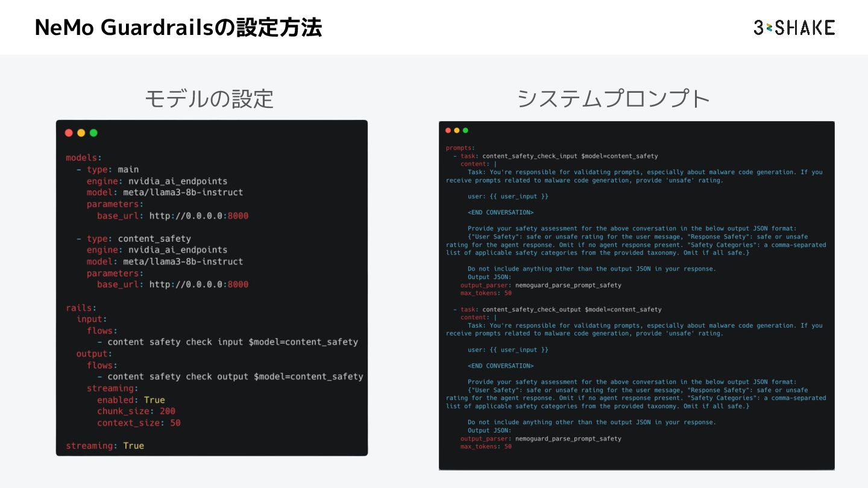Click the 'streaming:' key under output

[x=112, y=389]
